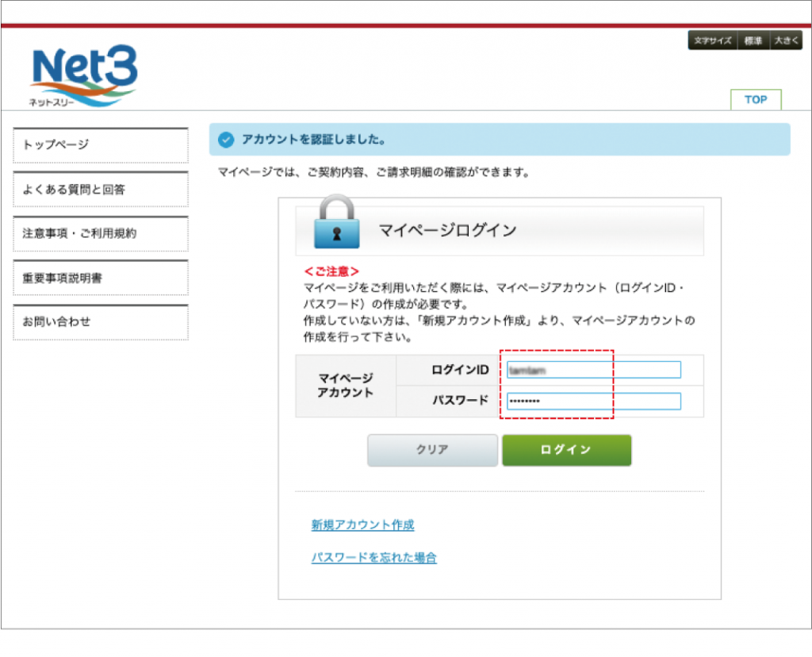Click the ログインID label

point(460,370)
